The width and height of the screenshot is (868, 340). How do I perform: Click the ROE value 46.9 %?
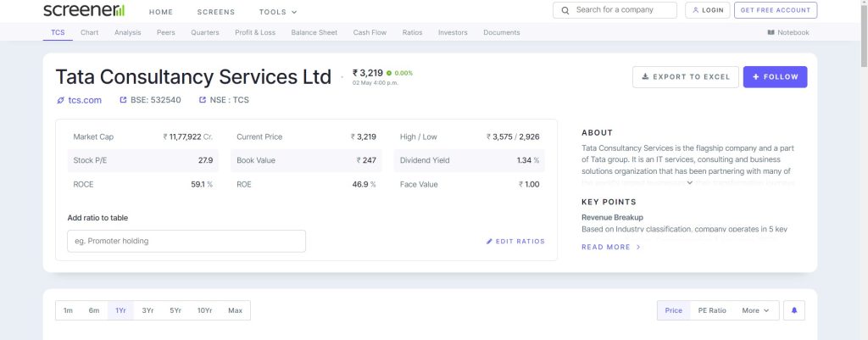pyautogui.click(x=364, y=184)
